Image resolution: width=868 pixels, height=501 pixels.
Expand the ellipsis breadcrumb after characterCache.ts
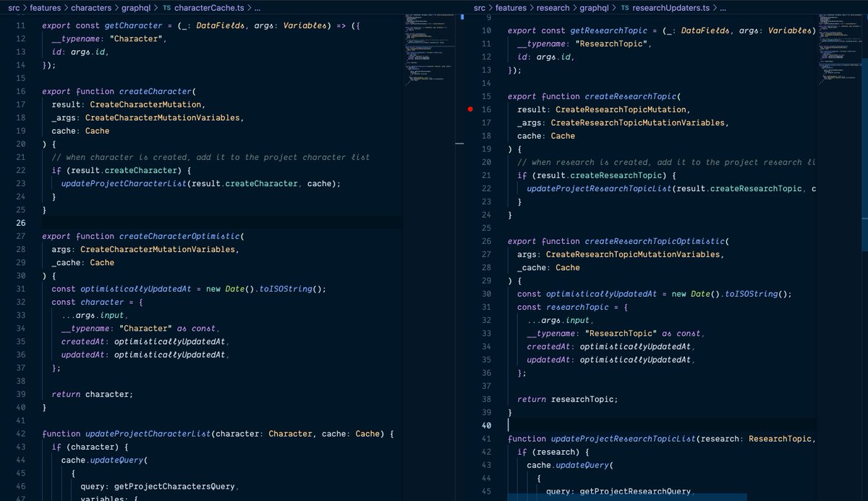pyautogui.click(x=259, y=7)
